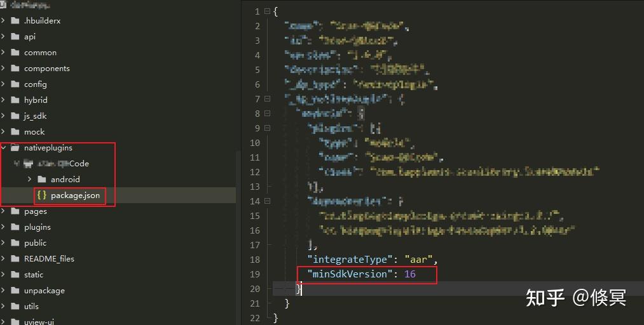
Task: Click the pages folder icon
Action: click(x=15, y=211)
